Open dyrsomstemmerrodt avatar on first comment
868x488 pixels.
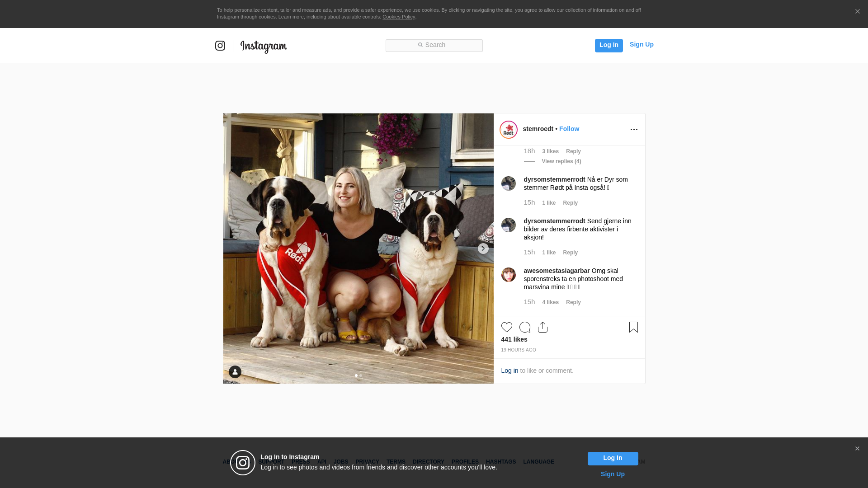point(509,183)
